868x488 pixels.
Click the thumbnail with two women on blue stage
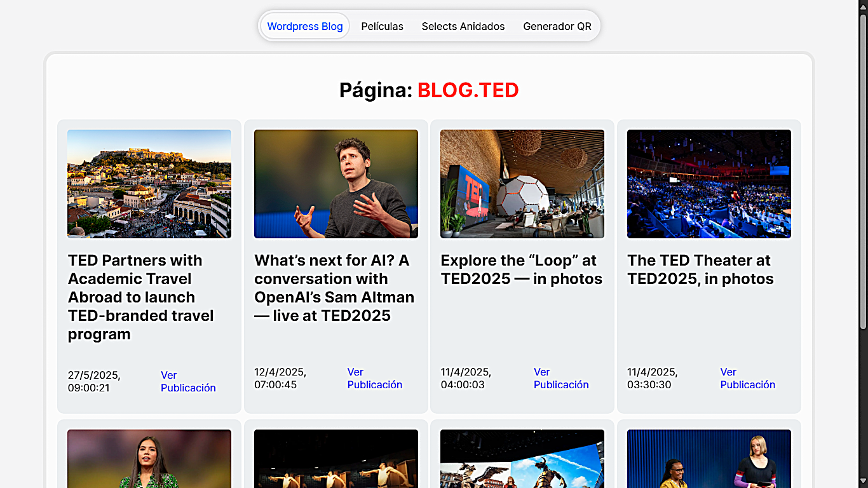coord(709,459)
